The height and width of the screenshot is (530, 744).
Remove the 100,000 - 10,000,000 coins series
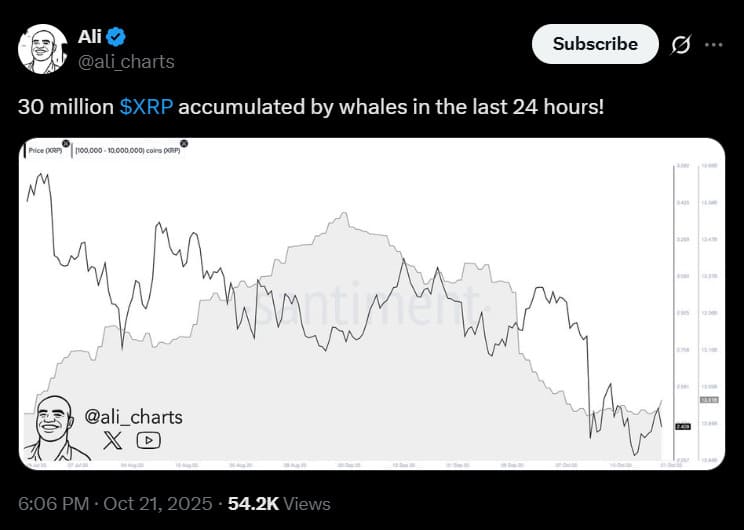click(184, 144)
